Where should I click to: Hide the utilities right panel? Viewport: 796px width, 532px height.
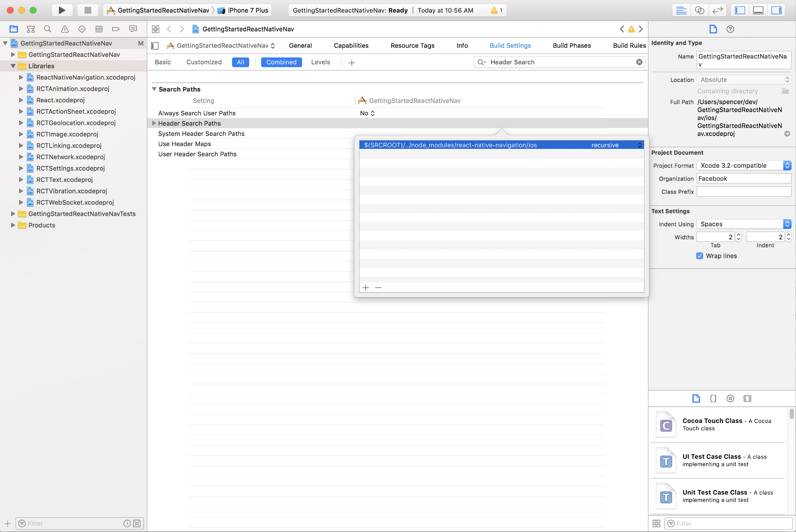click(776, 10)
